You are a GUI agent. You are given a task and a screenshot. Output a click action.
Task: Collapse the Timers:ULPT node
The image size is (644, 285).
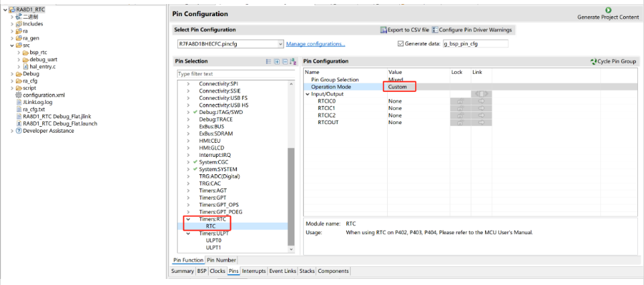(x=189, y=233)
